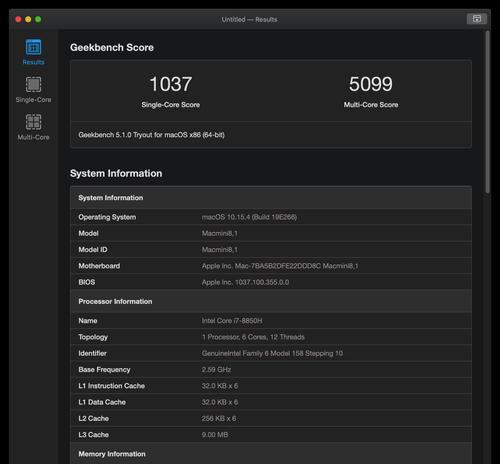This screenshot has width=500, height=464.
Task: Click the Motherboard row label
Action: (99, 266)
